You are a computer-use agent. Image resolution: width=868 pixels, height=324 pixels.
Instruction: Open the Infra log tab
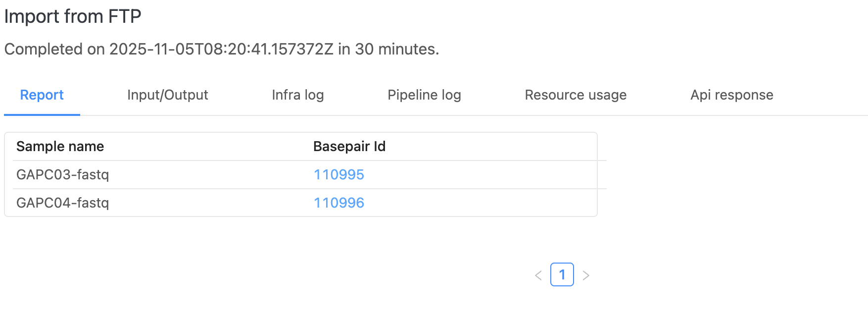tap(297, 95)
